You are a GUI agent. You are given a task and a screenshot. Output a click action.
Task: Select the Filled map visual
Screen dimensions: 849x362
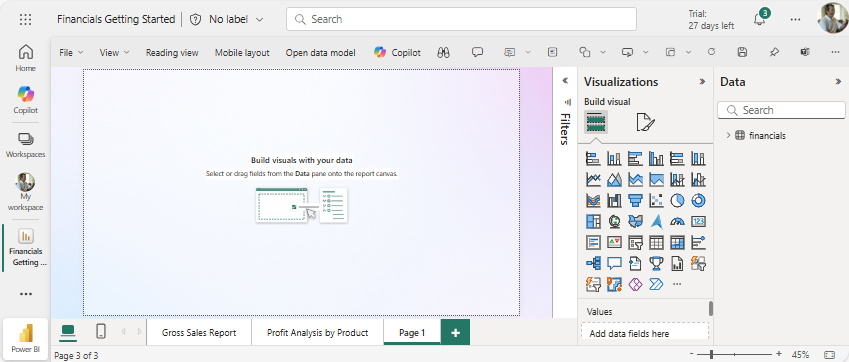click(635, 222)
